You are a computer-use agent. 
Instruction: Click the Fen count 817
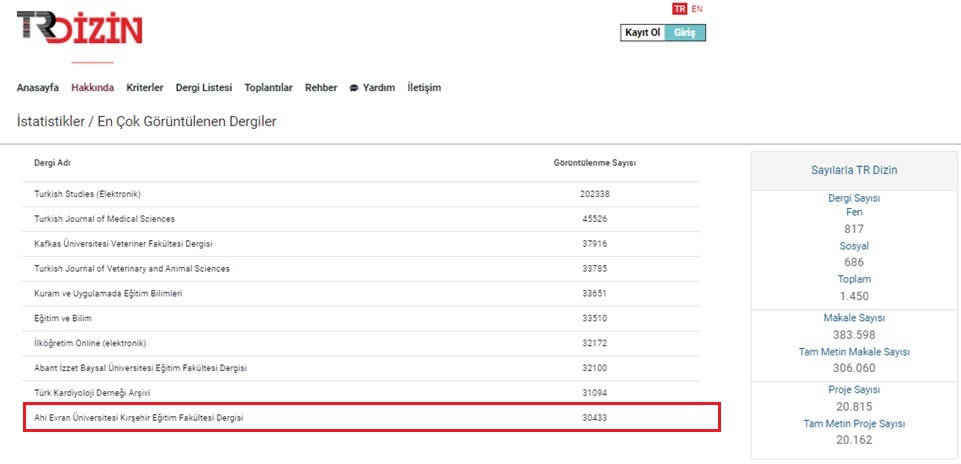[x=854, y=229]
